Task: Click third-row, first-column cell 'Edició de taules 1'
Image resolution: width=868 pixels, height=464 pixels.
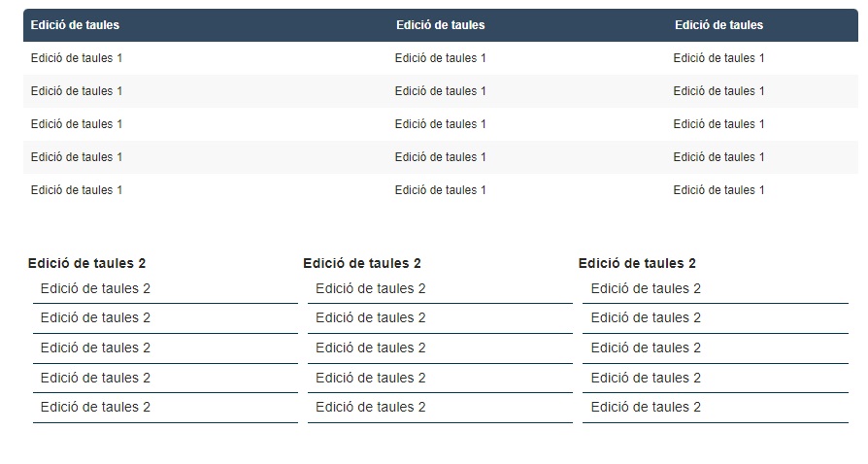Action: pos(77,124)
